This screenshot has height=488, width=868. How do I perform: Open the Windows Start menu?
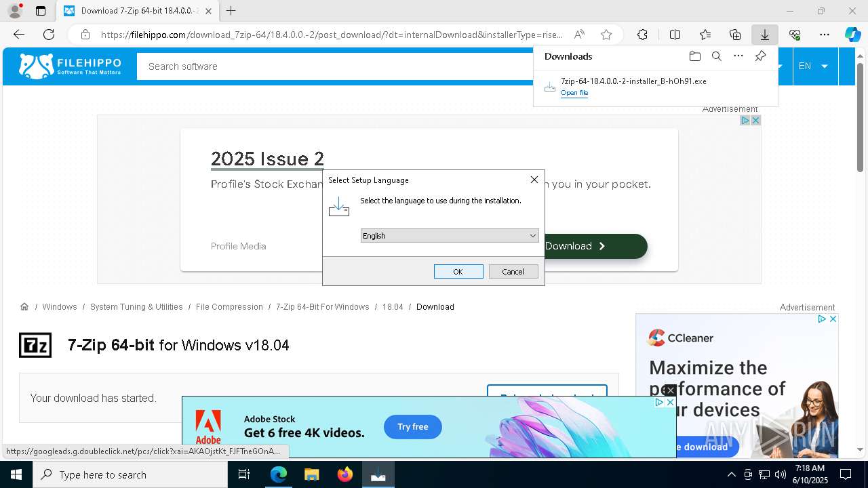pyautogui.click(x=16, y=475)
